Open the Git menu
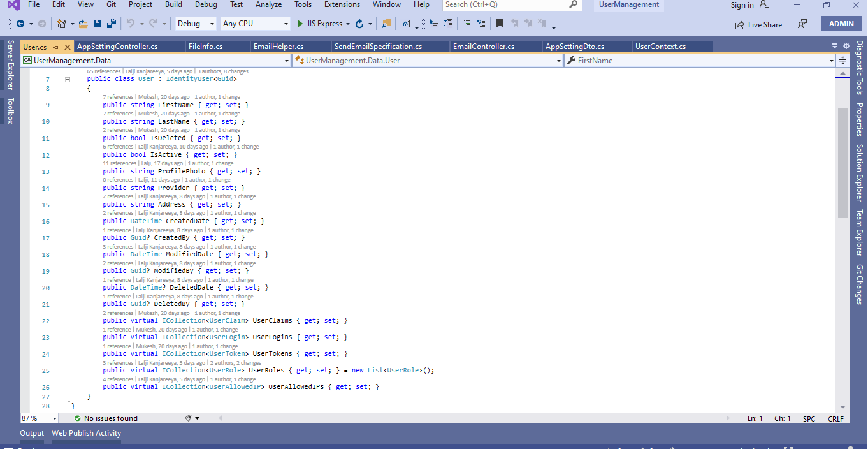Screen dimensions: 868x449 coord(112,4)
